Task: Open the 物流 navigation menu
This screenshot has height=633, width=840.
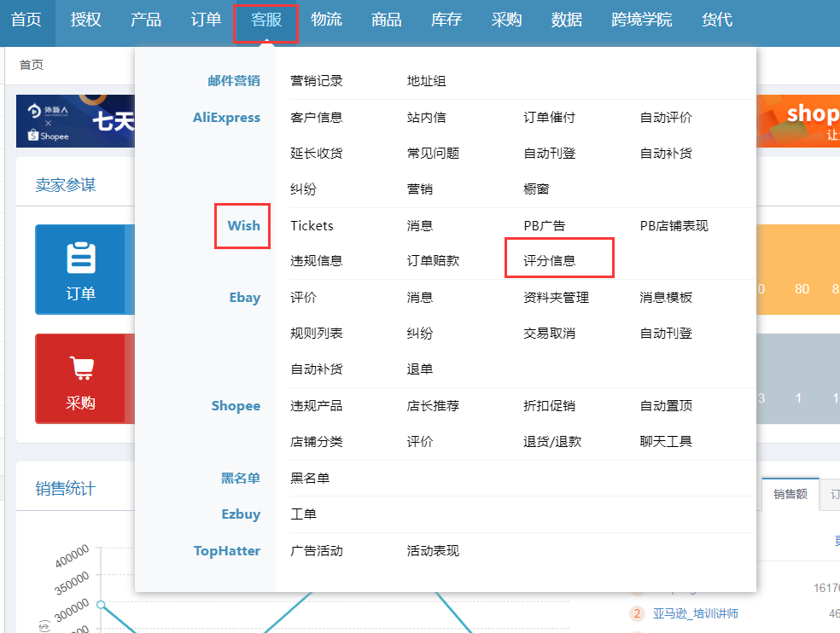Action: click(x=326, y=20)
